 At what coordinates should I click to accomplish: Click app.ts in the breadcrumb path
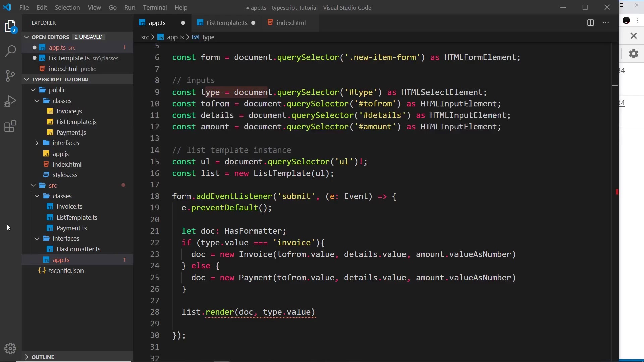click(175, 37)
